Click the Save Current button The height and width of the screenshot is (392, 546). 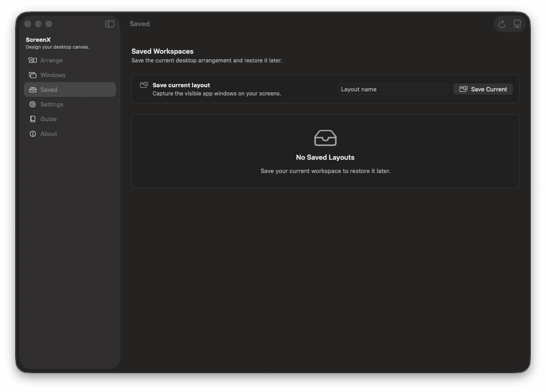[483, 89]
